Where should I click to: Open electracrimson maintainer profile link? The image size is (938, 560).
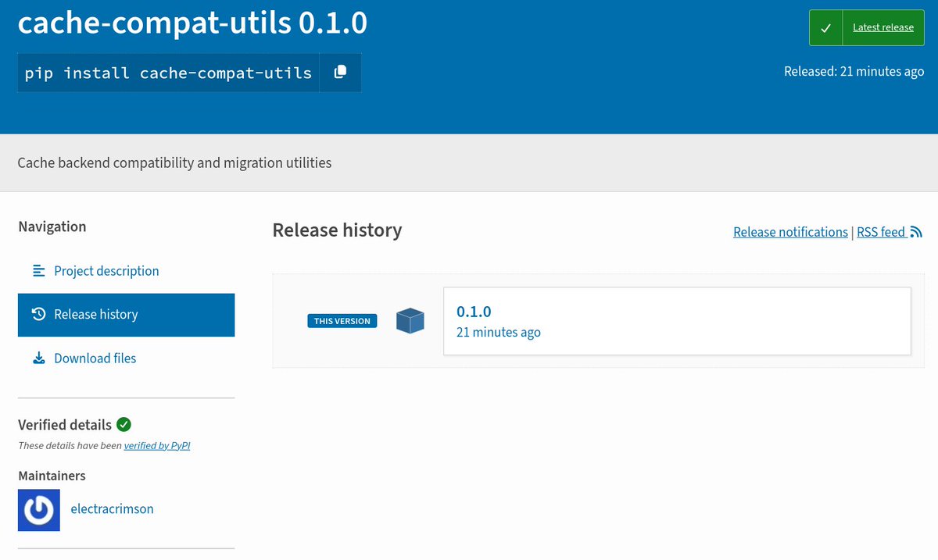[x=112, y=509]
